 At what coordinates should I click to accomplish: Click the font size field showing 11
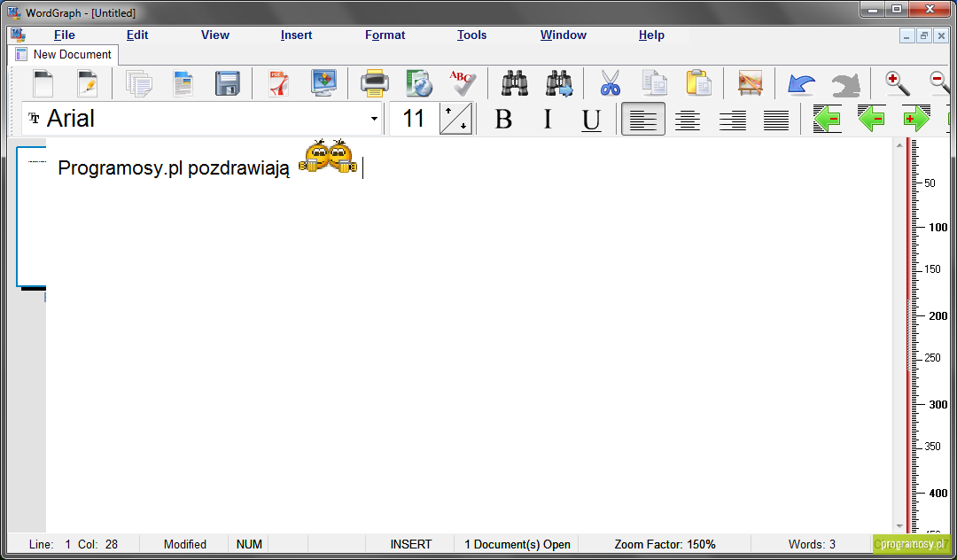pyautogui.click(x=414, y=119)
